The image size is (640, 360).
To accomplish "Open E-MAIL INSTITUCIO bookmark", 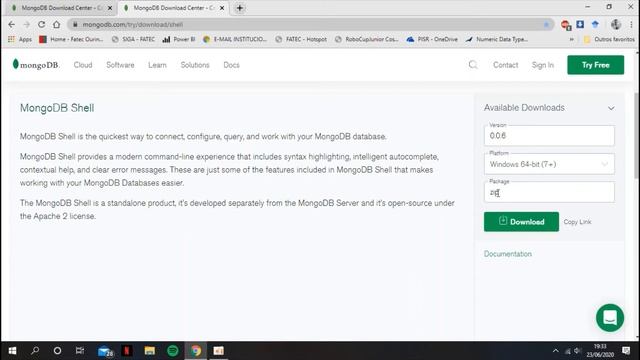I will pyautogui.click(x=235, y=39).
